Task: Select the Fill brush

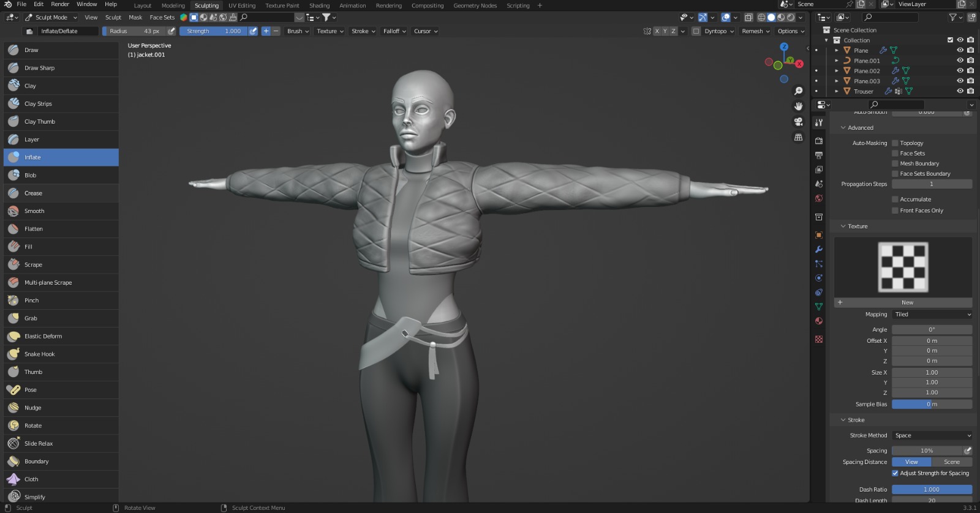Action: click(61, 247)
